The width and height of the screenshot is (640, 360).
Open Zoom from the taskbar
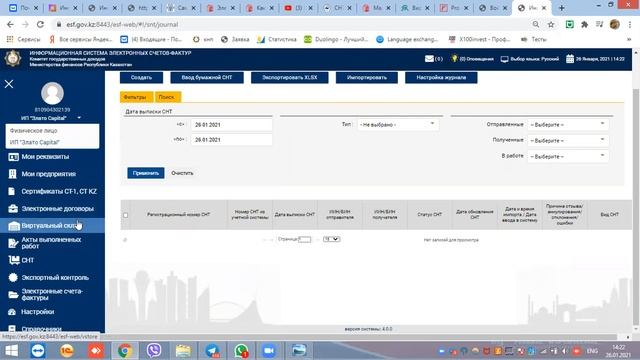click(269, 350)
